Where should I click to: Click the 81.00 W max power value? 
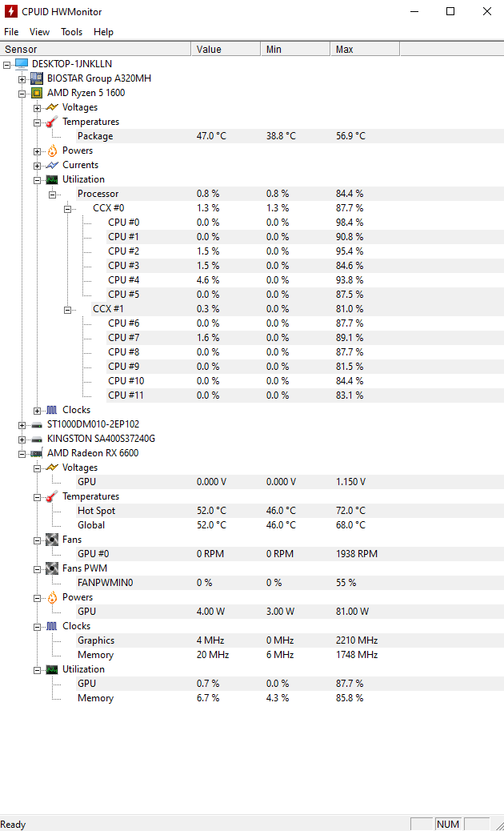353,612
